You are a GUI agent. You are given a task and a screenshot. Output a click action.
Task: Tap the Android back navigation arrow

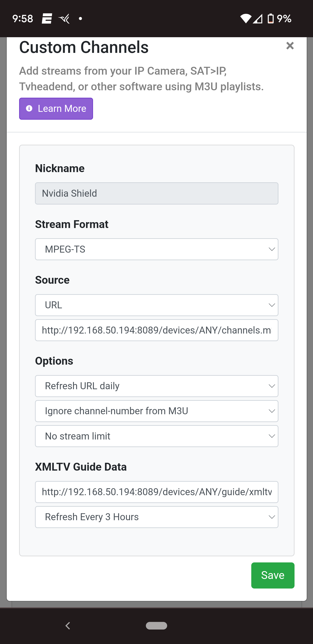point(68,626)
